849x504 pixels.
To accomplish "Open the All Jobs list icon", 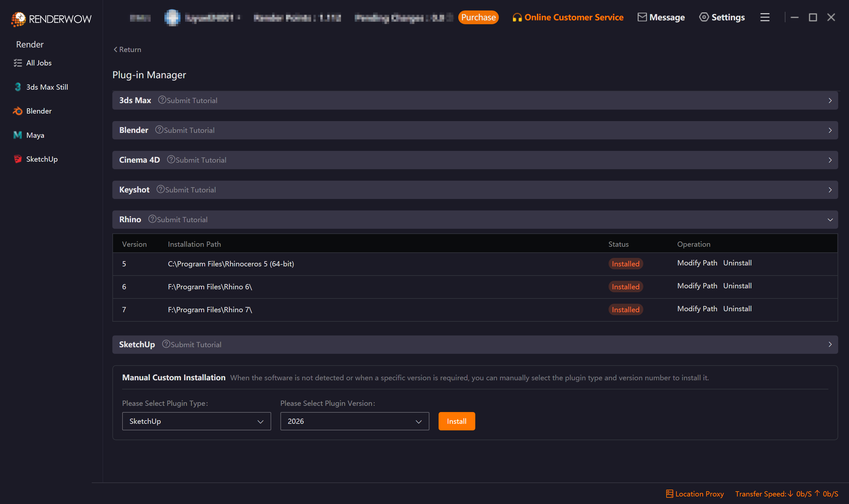I will point(18,63).
